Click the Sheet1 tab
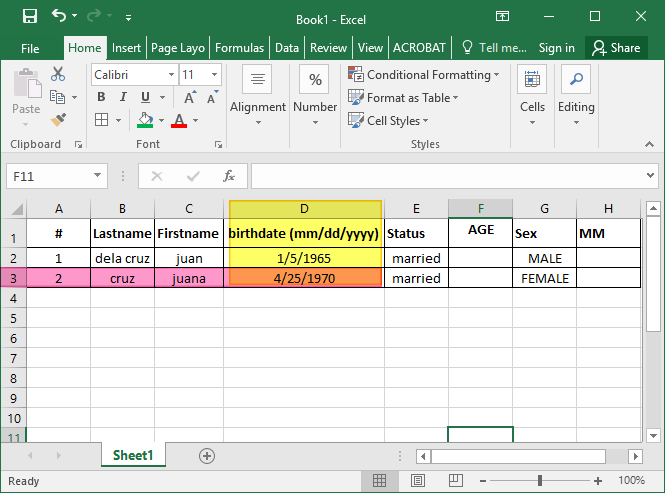The image size is (665, 493). click(133, 455)
